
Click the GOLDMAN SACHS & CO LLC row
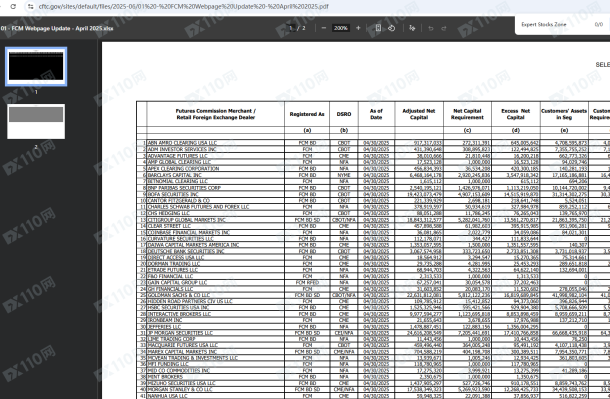(373, 295)
